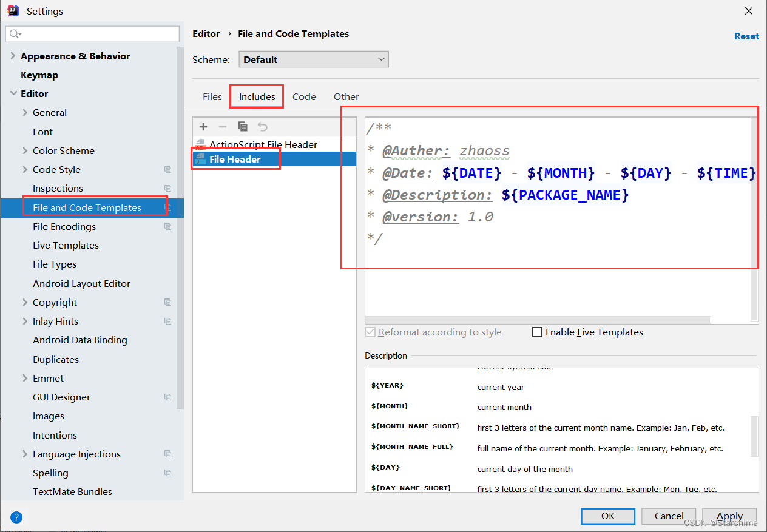Open help using the question mark icon
Viewport: 767px width, 532px height.
[16, 517]
